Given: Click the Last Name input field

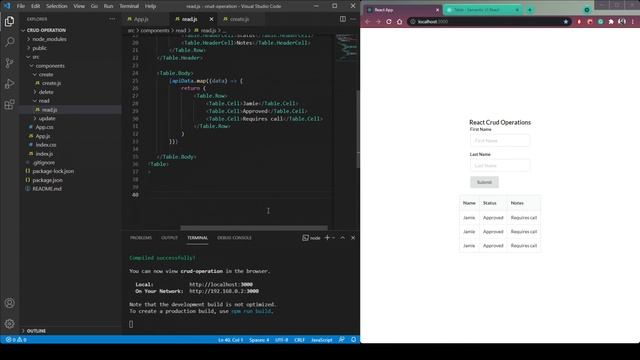Looking at the screenshot, I should (500, 165).
